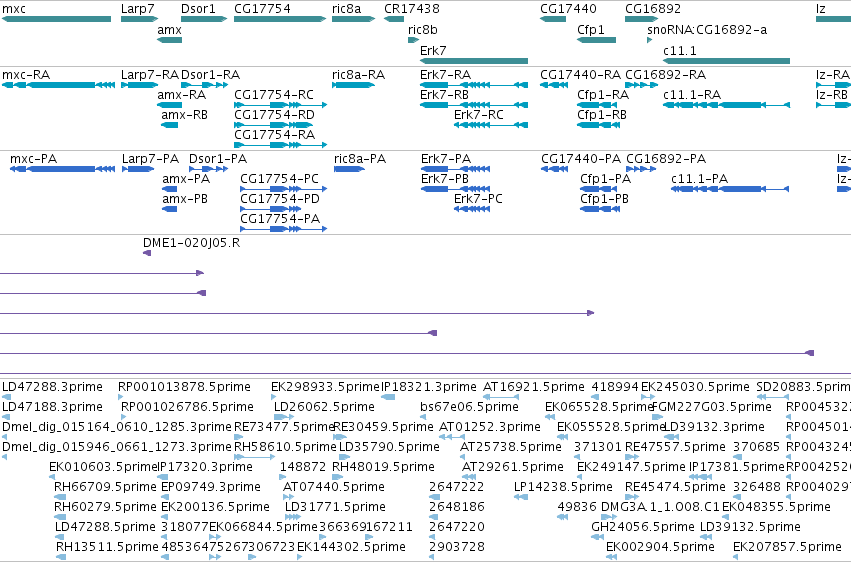Select the snoRNA:CG16892-a feature
851x562 pixels.
650,40
